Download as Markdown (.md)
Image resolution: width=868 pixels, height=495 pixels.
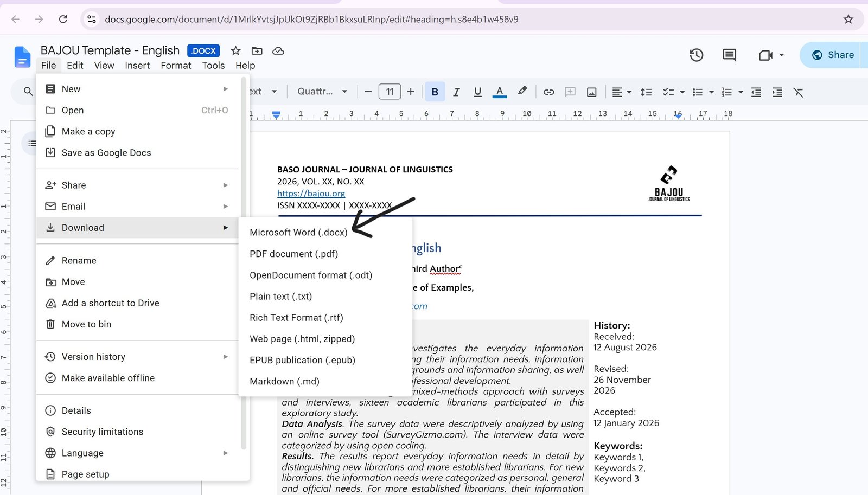(x=325, y=381)
